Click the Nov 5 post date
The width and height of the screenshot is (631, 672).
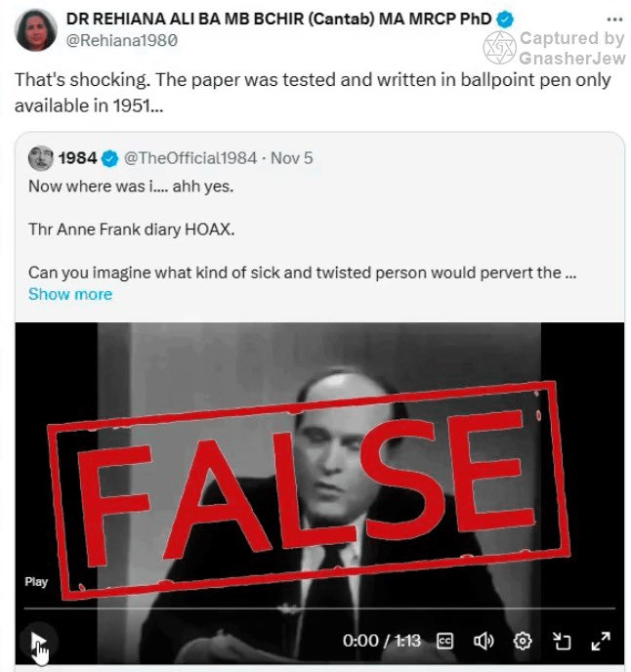coord(291,158)
